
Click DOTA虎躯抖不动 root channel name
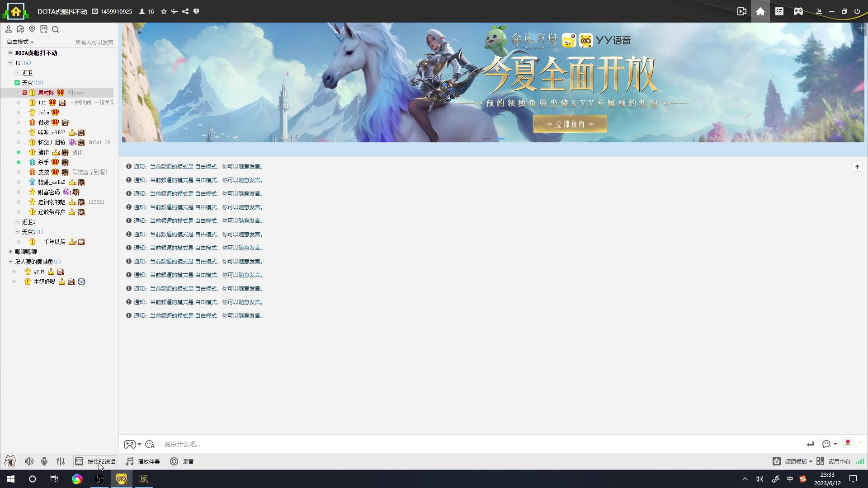coord(36,53)
